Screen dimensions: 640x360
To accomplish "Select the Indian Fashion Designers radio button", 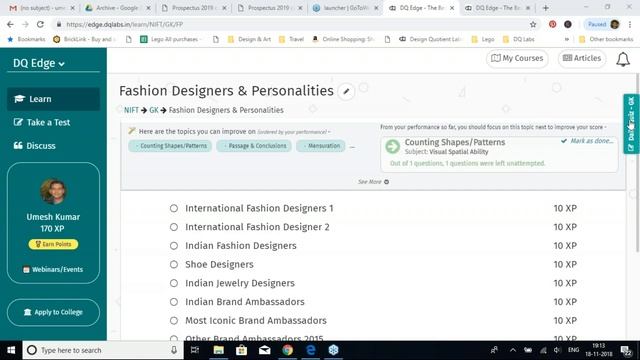I will tap(174, 246).
